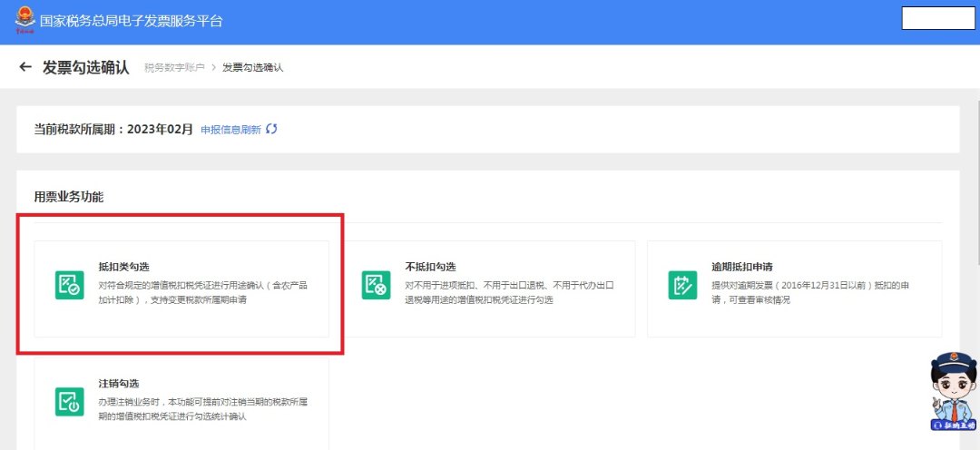Click the 抵扣类勾选 card description text
This screenshot has height=450, width=980.
click(203, 292)
